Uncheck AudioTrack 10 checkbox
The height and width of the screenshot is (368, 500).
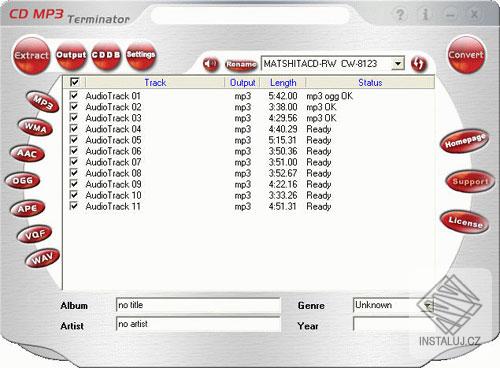coord(74,195)
